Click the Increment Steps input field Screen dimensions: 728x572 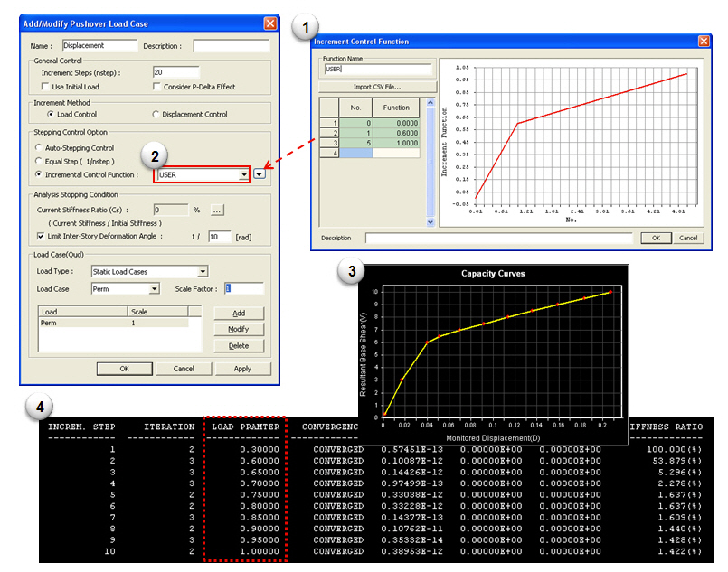point(176,72)
